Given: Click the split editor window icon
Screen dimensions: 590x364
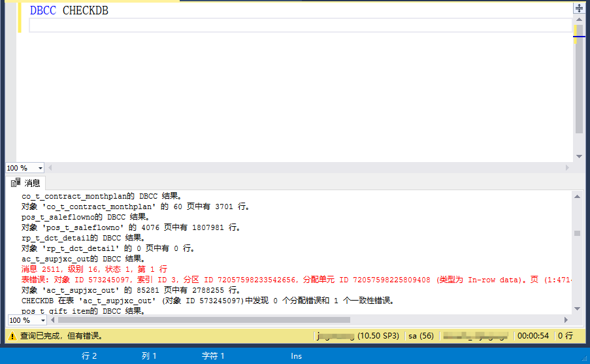Looking at the screenshot, I should (x=579, y=8).
